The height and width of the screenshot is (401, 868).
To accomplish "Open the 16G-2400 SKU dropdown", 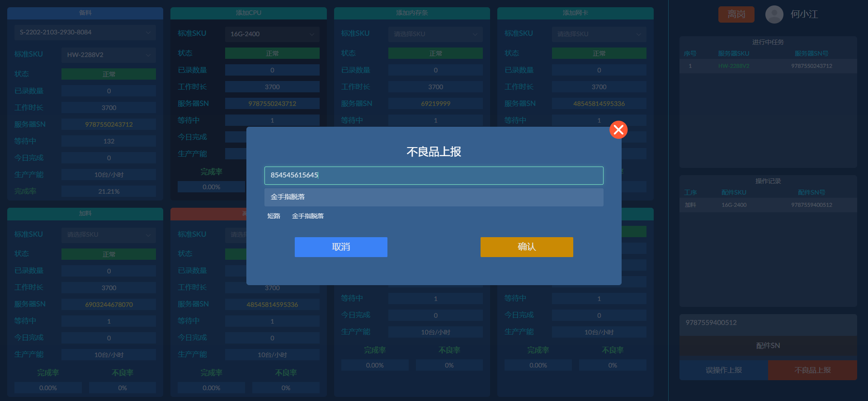I will [x=272, y=34].
